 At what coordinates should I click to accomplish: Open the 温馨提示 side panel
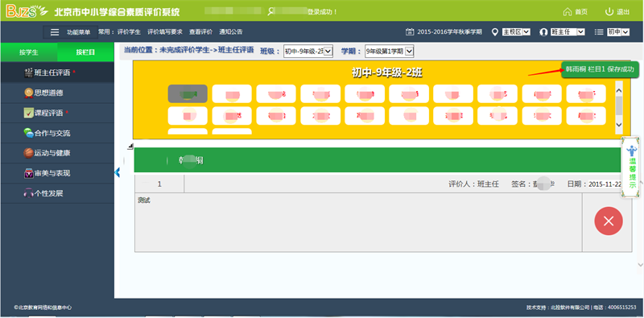632,167
